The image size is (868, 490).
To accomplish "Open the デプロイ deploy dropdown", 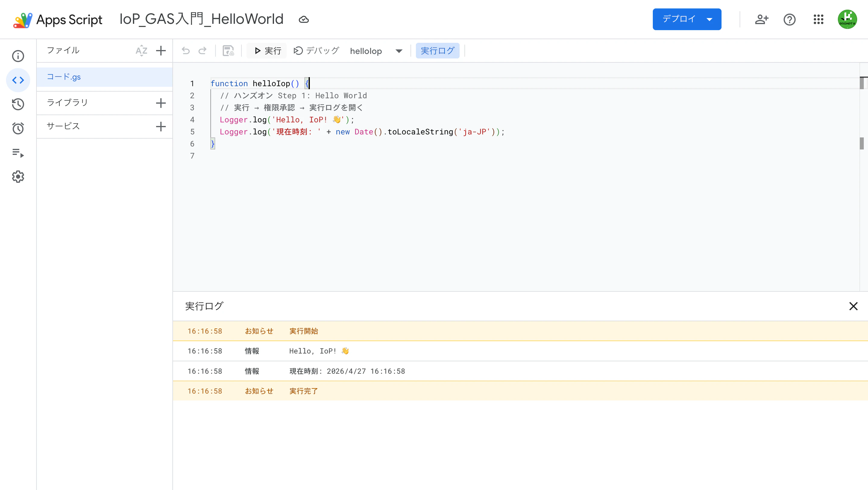I will (x=687, y=19).
